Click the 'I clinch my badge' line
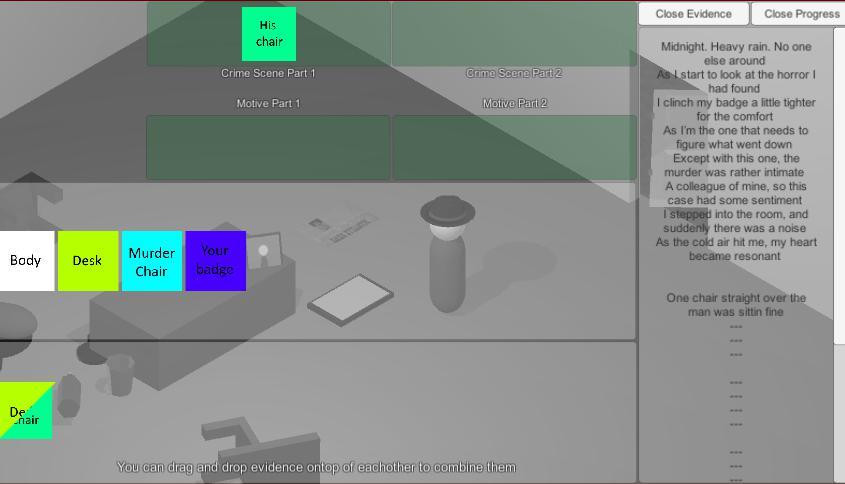845x484 pixels. tap(736, 109)
